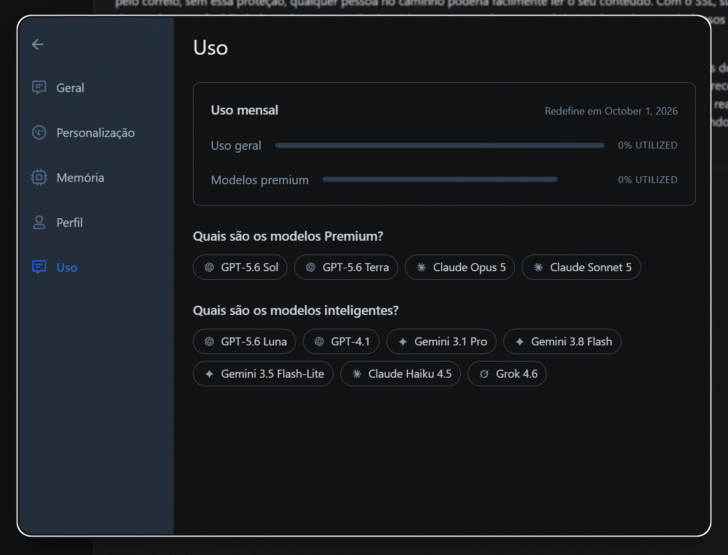Select the GPT-5.6 Luna chip label

pyautogui.click(x=254, y=341)
